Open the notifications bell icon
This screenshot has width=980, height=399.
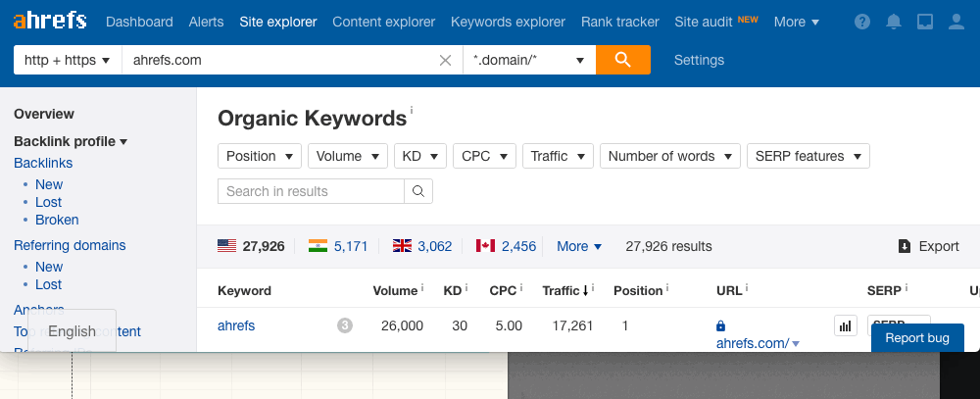[894, 22]
